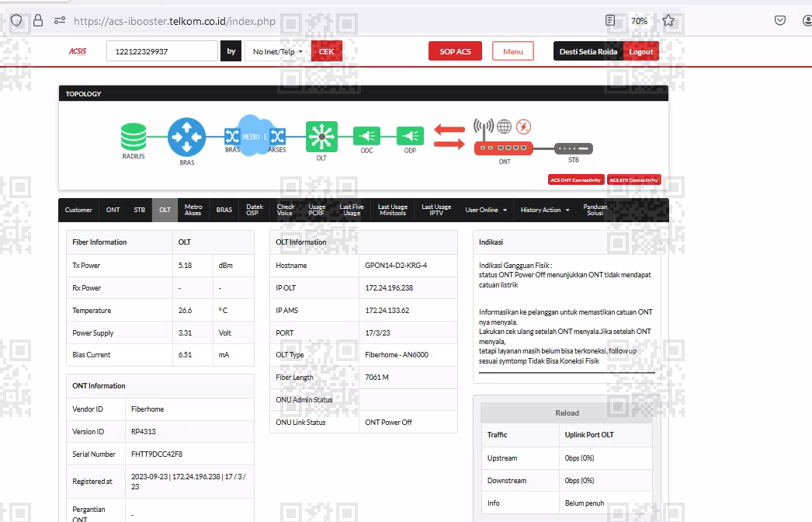
Task: Click the Desti Setia Roida user label
Action: click(588, 51)
